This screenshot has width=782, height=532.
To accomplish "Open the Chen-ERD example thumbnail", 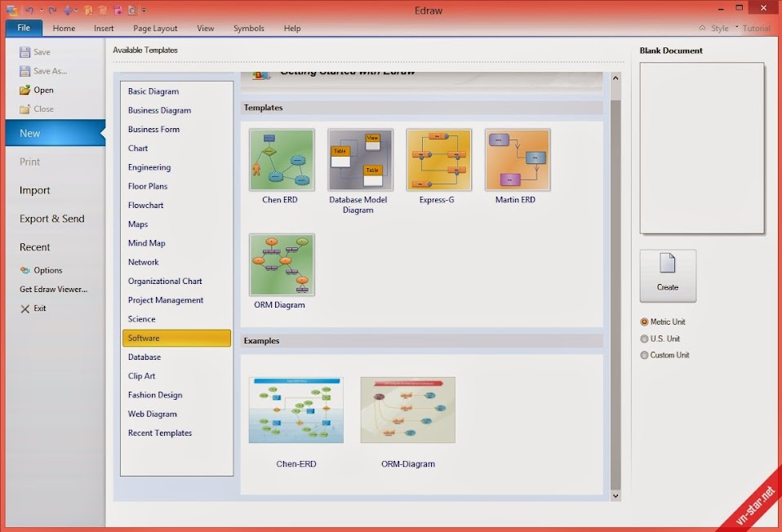I will (296, 410).
